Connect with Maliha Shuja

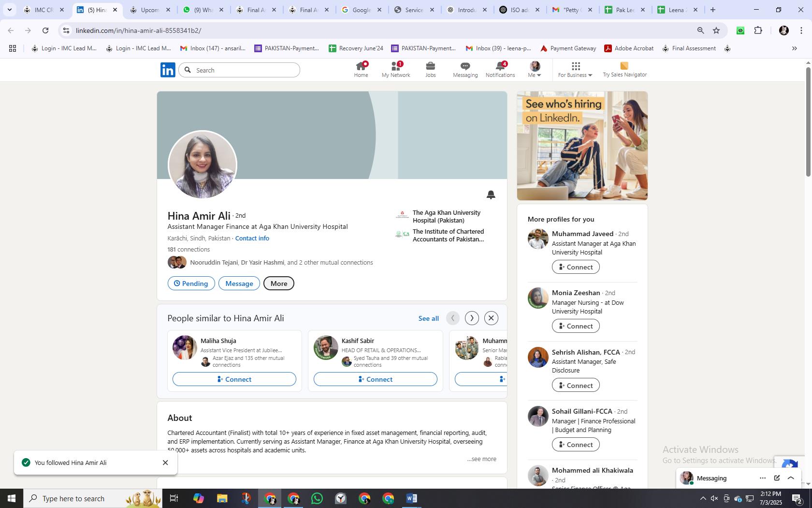point(234,379)
